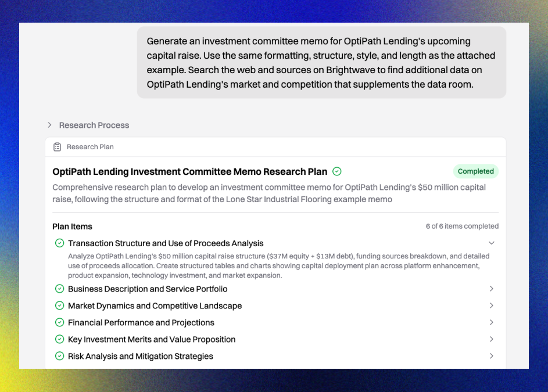Open 'Transaction Structure and Use of Proceeds Analysis' title
This screenshot has width=548, height=392.
(x=166, y=243)
